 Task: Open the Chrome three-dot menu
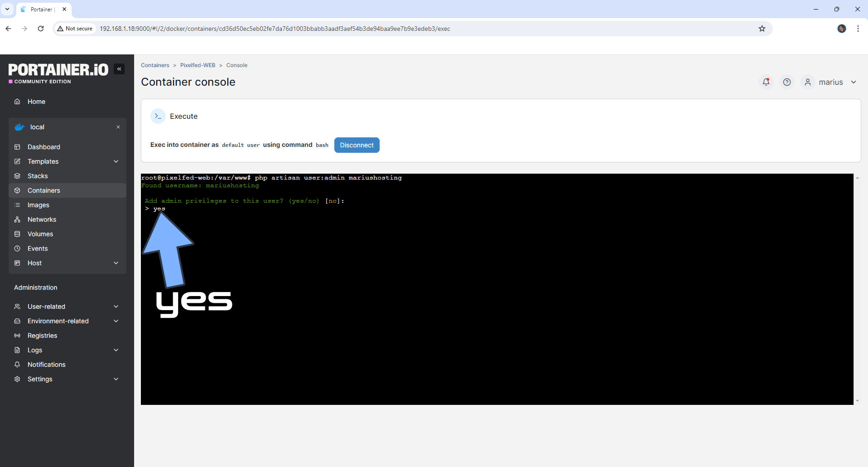[858, 29]
